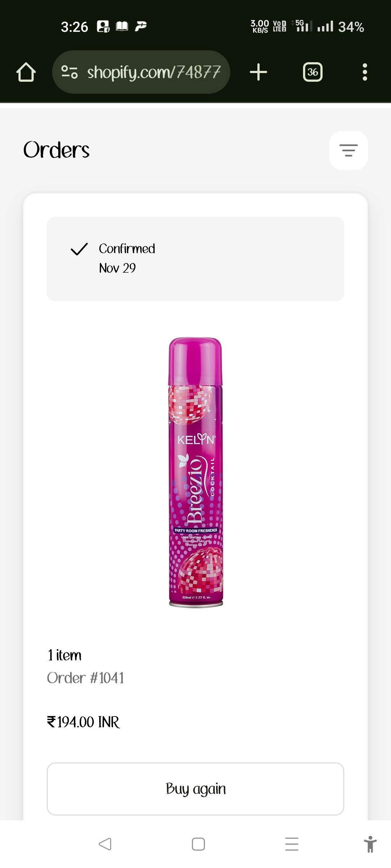Tap the browser home icon
391x868 pixels.
click(26, 72)
